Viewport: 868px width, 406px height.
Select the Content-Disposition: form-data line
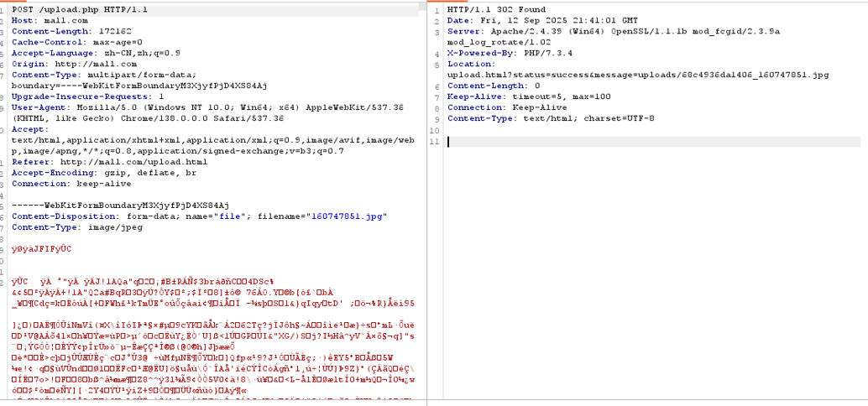(199, 216)
